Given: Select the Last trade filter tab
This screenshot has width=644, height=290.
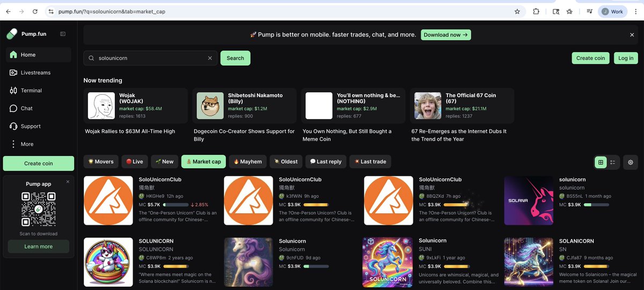Looking at the screenshot, I should pyautogui.click(x=370, y=161).
